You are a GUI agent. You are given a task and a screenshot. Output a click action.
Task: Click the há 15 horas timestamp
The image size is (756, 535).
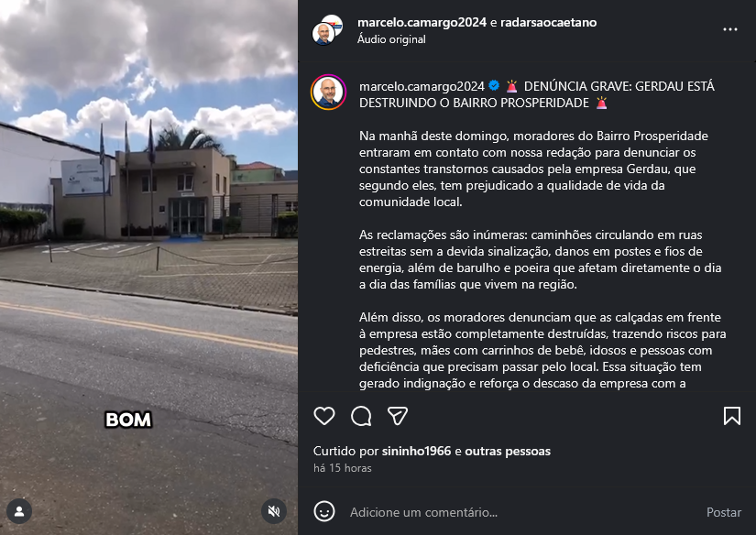coord(343,468)
